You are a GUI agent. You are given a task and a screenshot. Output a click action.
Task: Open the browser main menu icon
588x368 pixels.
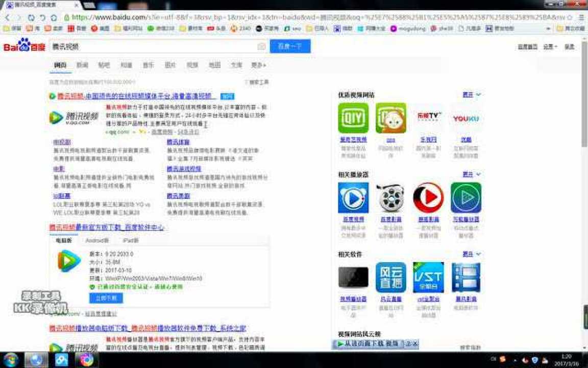(581, 17)
